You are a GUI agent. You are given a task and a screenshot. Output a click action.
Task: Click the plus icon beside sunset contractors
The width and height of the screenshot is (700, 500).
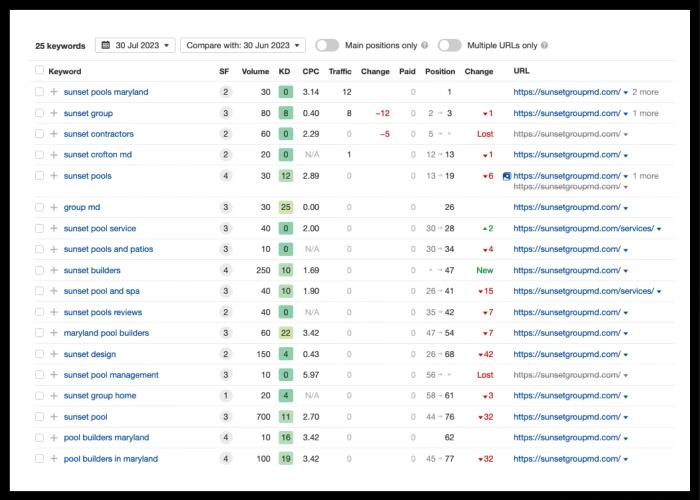[x=54, y=134]
